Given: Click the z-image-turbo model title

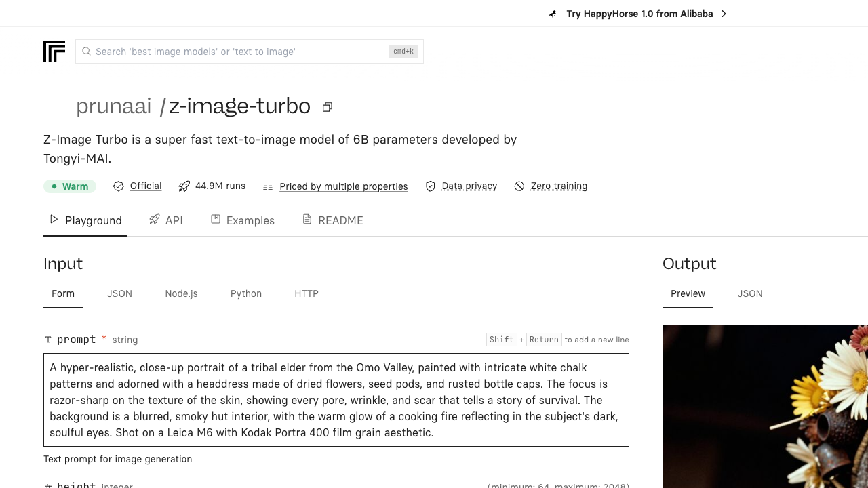Looking at the screenshot, I should tap(239, 106).
